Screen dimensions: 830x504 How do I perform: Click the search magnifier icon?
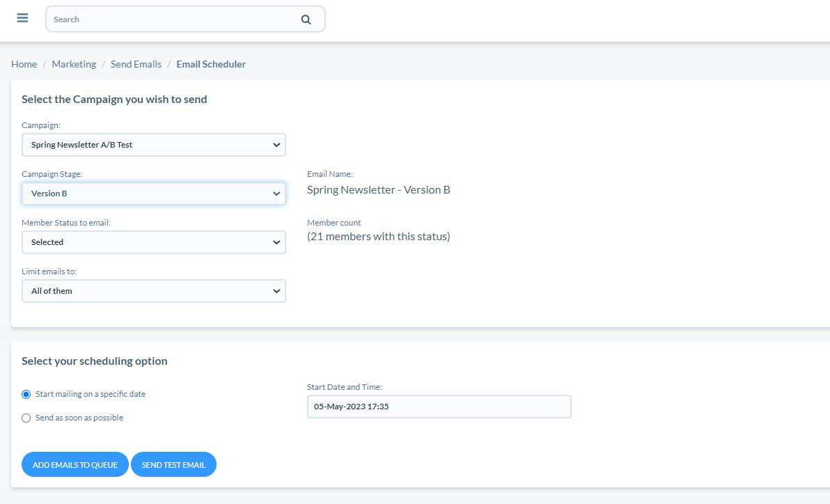point(306,19)
